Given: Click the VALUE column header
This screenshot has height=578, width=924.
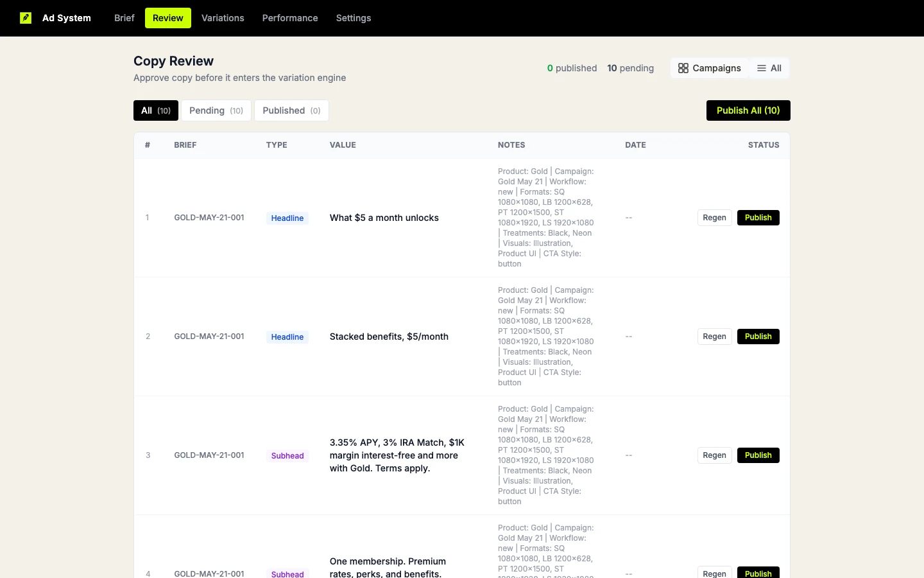Looking at the screenshot, I should click(x=343, y=145).
